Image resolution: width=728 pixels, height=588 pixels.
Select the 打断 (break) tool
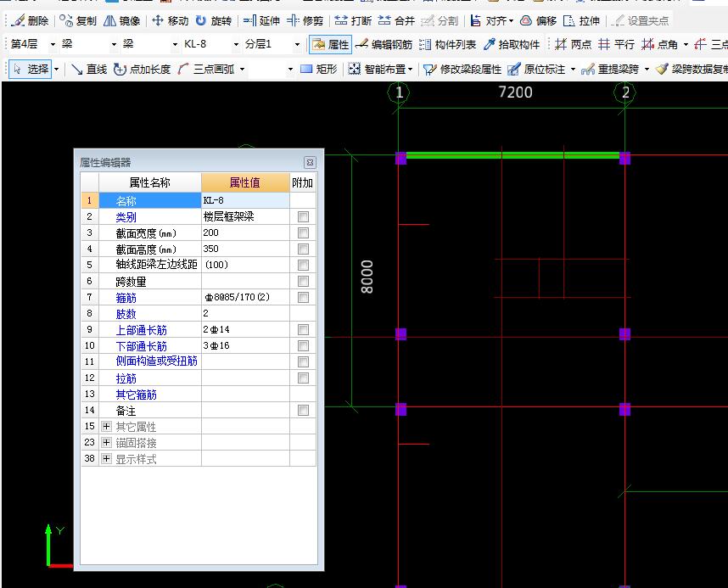(353, 20)
